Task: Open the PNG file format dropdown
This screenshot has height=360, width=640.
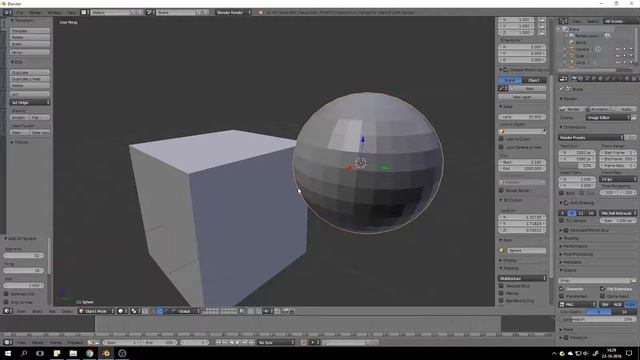Action: 578,304
